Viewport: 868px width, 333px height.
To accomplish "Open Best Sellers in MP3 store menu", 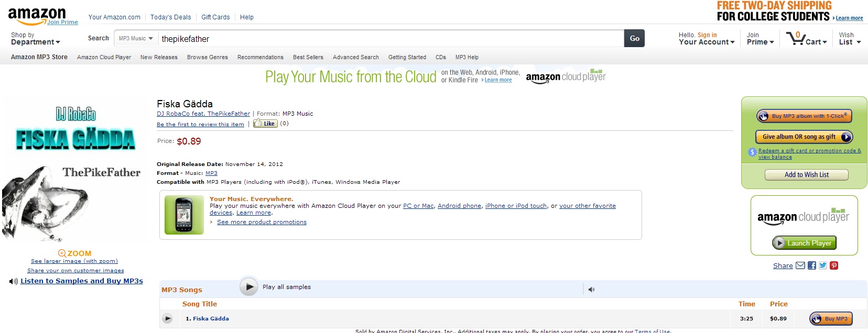I will pos(308,57).
